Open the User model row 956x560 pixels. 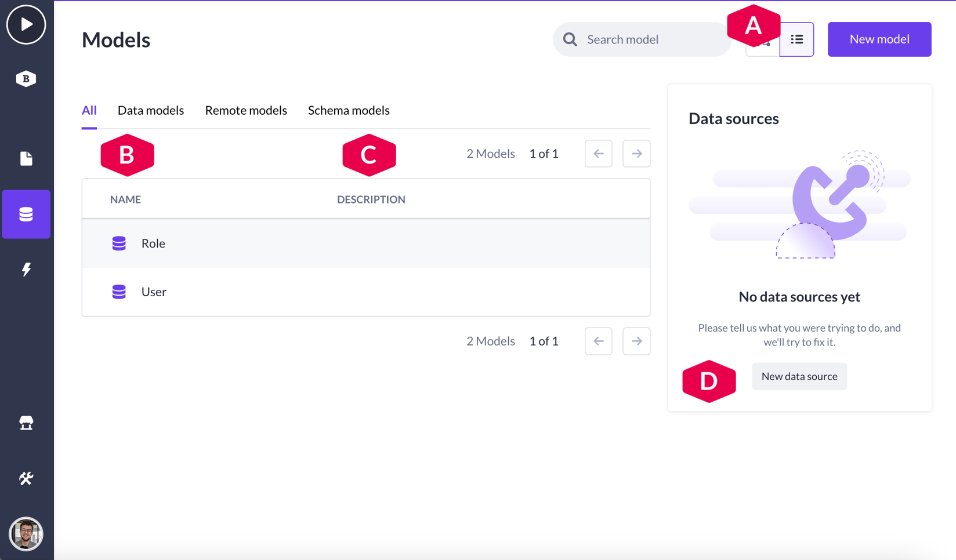(x=366, y=292)
